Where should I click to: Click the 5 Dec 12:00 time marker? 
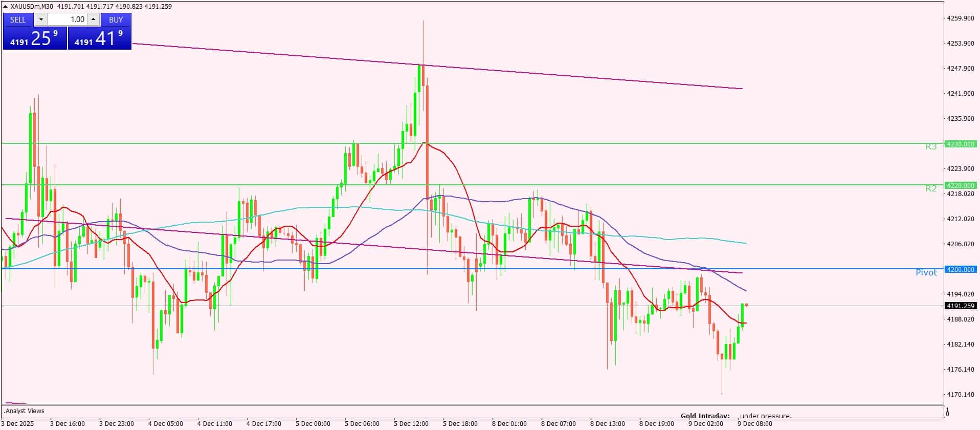point(411,423)
